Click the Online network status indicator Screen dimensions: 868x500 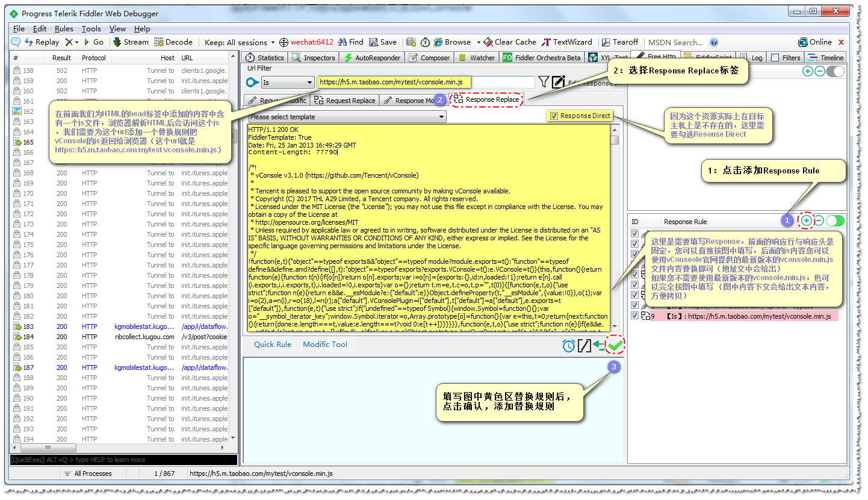814,42
